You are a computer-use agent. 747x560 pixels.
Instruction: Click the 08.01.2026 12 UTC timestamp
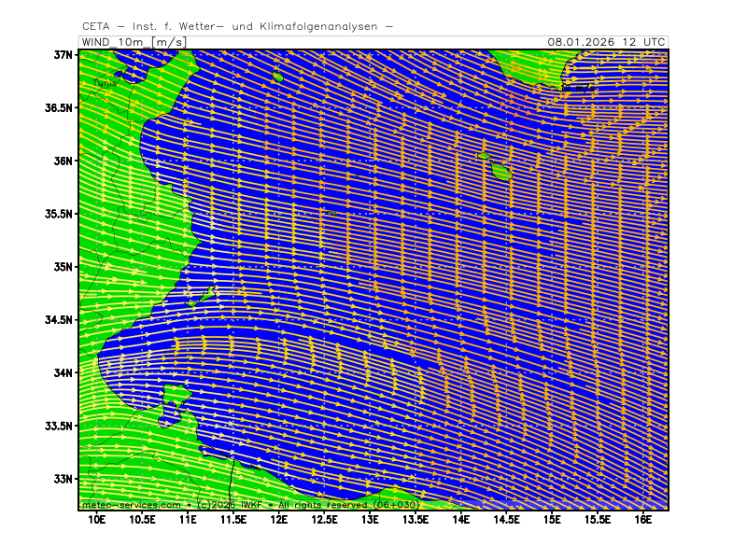606,42
